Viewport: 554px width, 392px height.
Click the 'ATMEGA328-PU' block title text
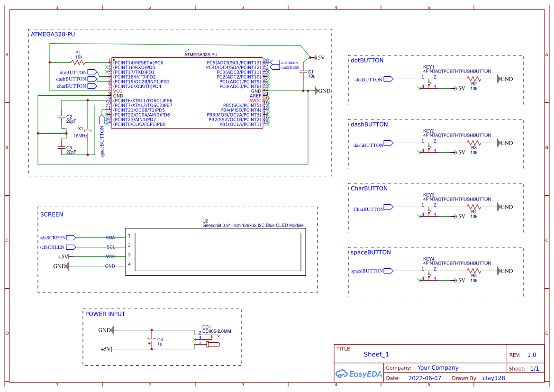point(53,34)
